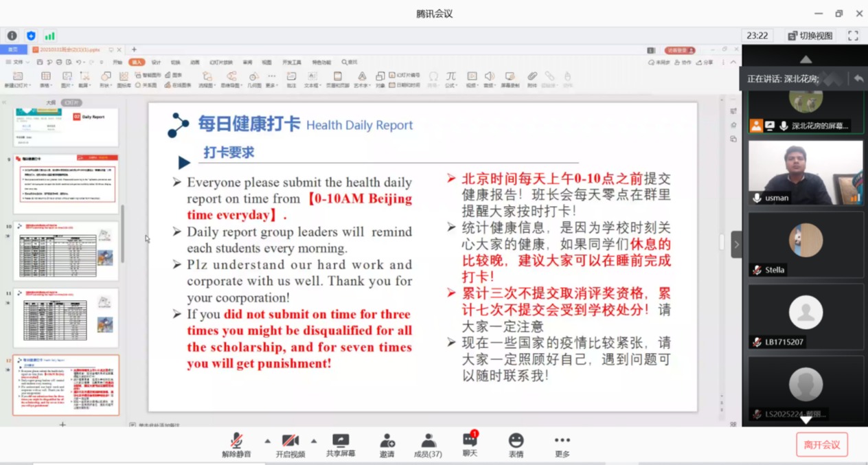Check the green network signal icon

(x=49, y=36)
